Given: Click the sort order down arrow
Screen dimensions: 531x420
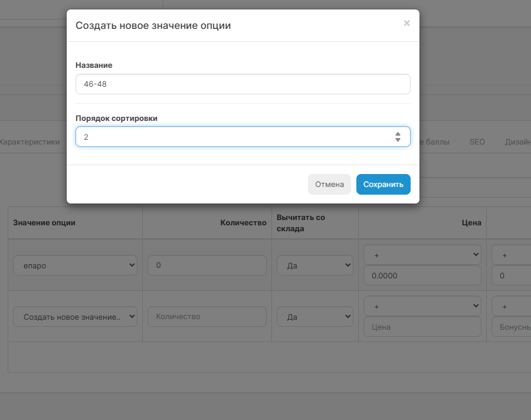Looking at the screenshot, I should [398, 140].
